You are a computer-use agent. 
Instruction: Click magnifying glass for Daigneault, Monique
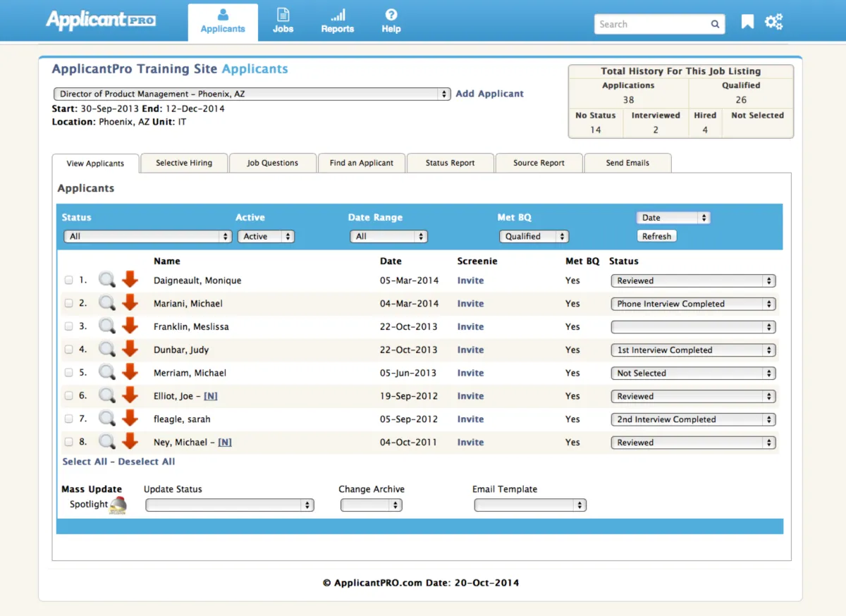(x=106, y=281)
